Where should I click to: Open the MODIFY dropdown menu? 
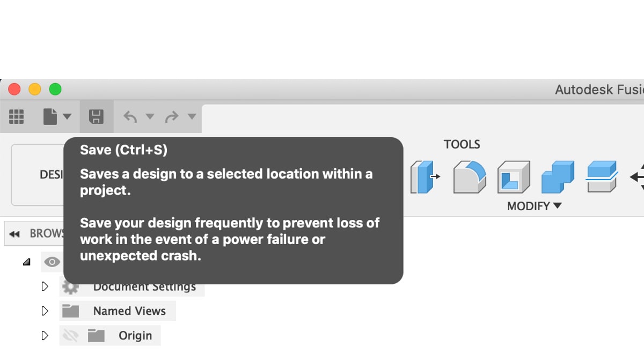click(x=535, y=206)
